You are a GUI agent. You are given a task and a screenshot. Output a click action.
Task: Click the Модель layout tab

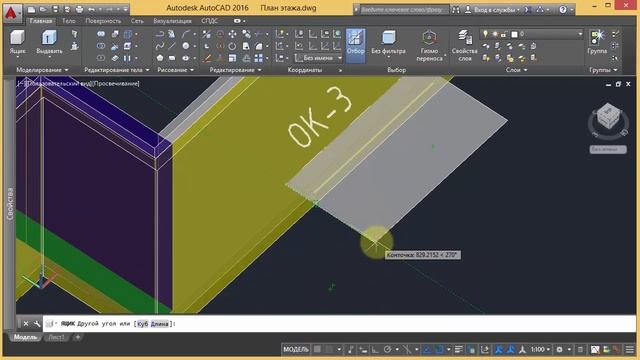(25, 337)
